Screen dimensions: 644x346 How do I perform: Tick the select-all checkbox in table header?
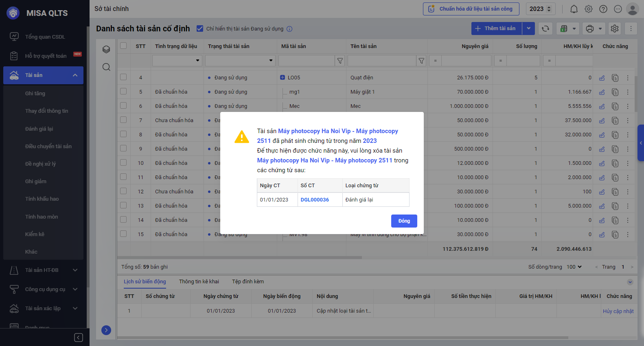[123, 46]
